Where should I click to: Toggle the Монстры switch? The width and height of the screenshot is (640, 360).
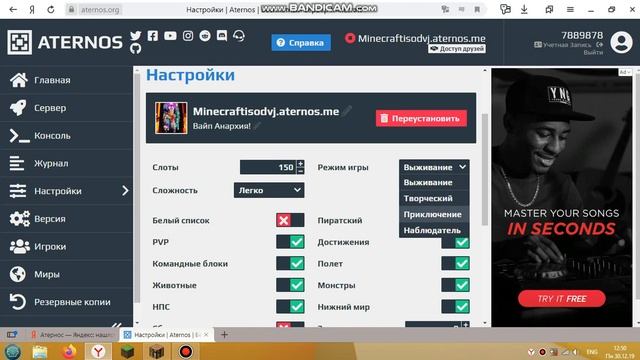pyautogui.click(x=455, y=285)
